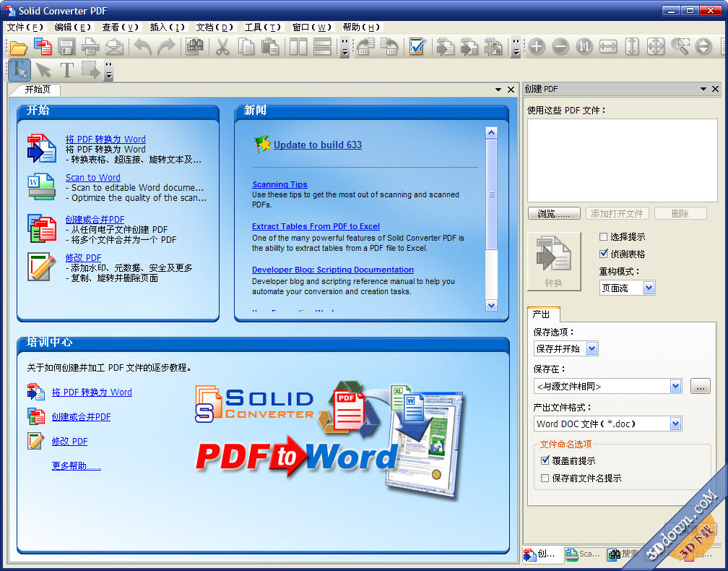This screenshot has width=728, height=571.
Task: Select the T text tool
Action: pos(67,70)
